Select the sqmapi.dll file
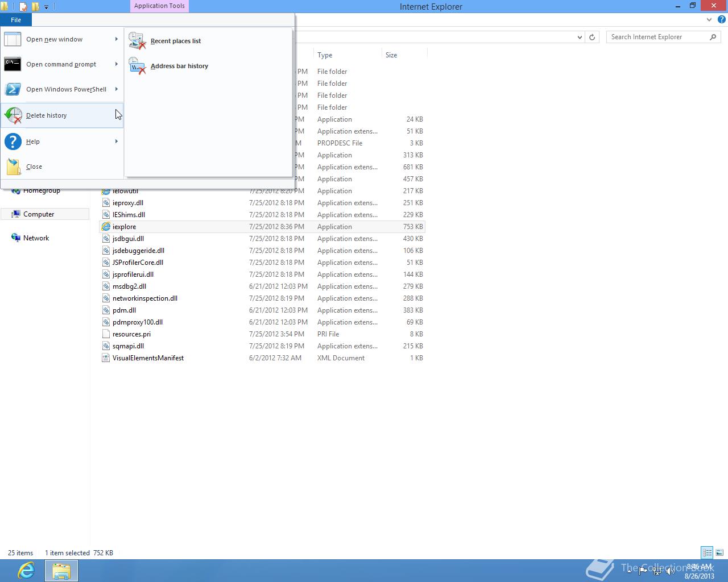728x582 pixels. [x=128, y=346]
